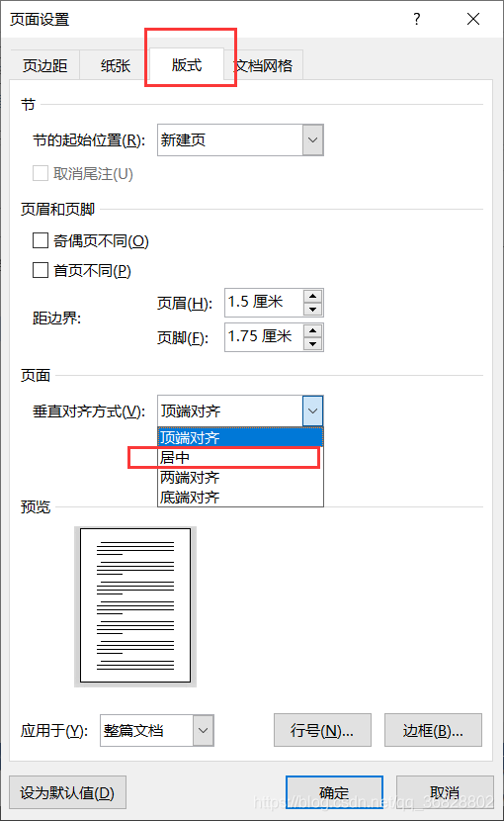The height and width of the screenshot is (821, 504).
Task: Click the 页脚 distance input field
Action: pyautogui.click(x=264, y=336)
